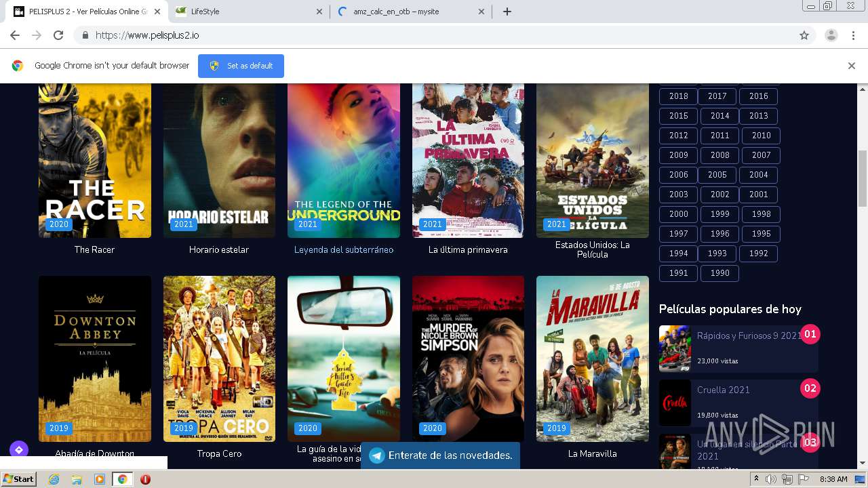The image size is (868, 488).
Task: Click the browser forward arrow
Action: click(37, 35)
